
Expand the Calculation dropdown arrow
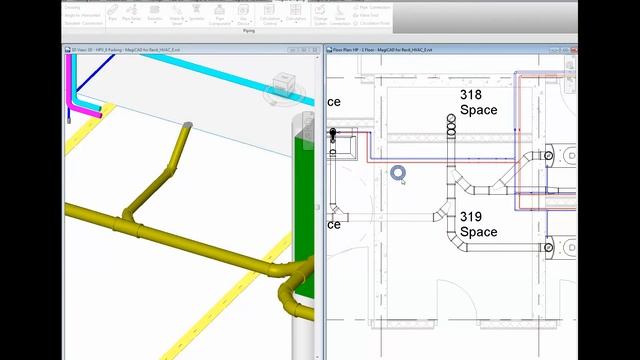tap(296, 23)
